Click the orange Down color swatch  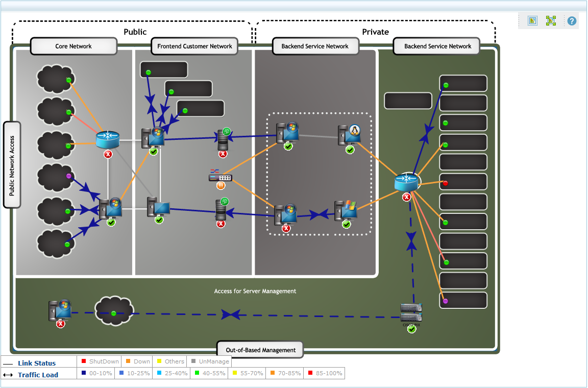point(128,361)
